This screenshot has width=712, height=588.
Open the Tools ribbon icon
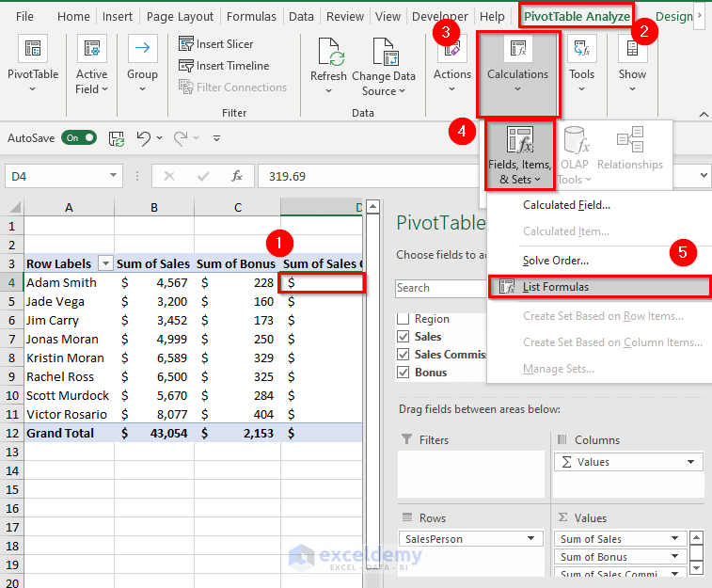(581, 49)
